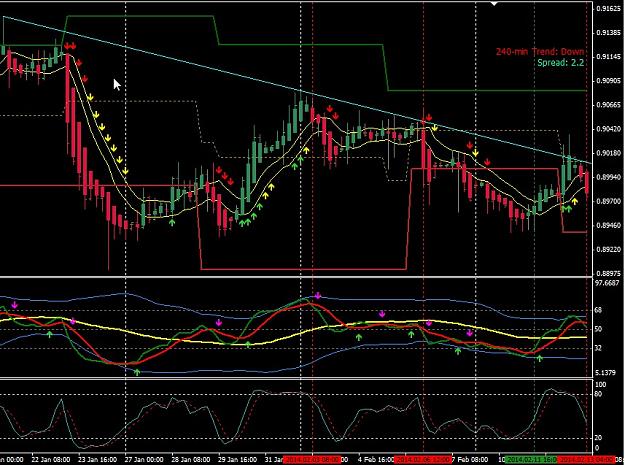Click the '4 Feb 16:00' time axis label

coord(375,459)
